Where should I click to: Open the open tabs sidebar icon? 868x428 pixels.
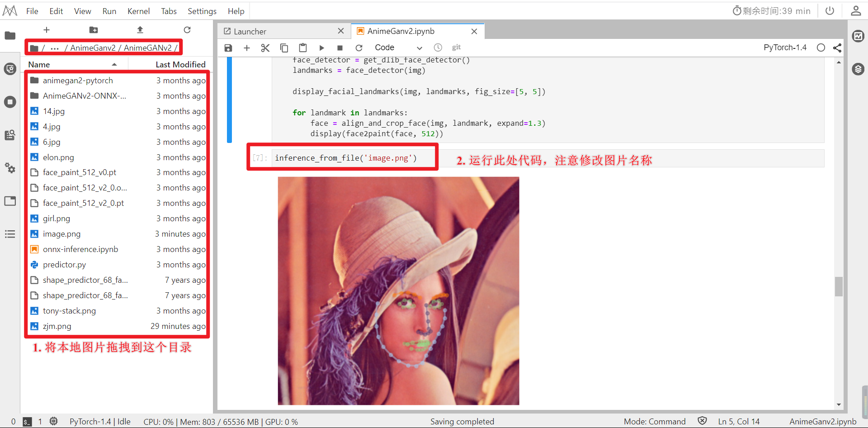point(10,201)
